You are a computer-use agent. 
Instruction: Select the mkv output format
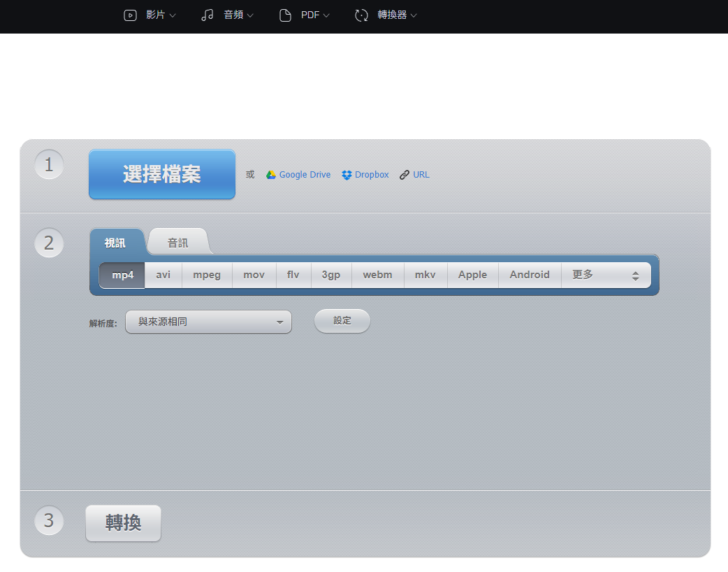click(x=425, y=274)
